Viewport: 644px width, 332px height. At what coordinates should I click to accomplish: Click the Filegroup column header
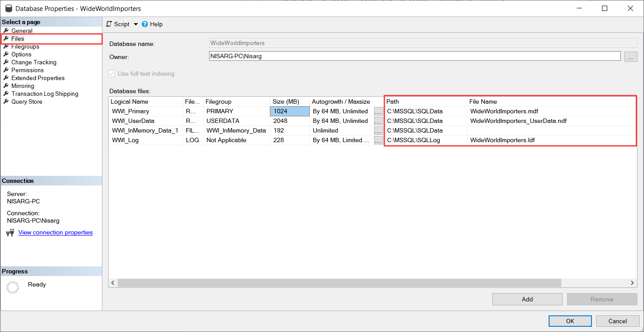pos(237,101)
